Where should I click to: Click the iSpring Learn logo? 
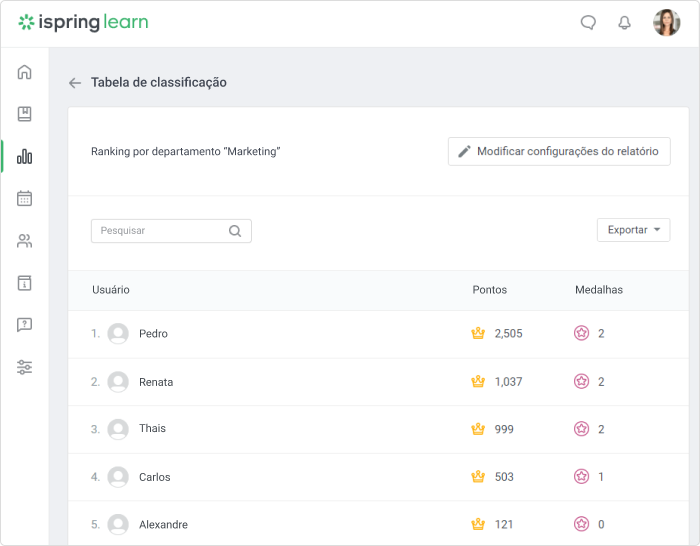83,22
